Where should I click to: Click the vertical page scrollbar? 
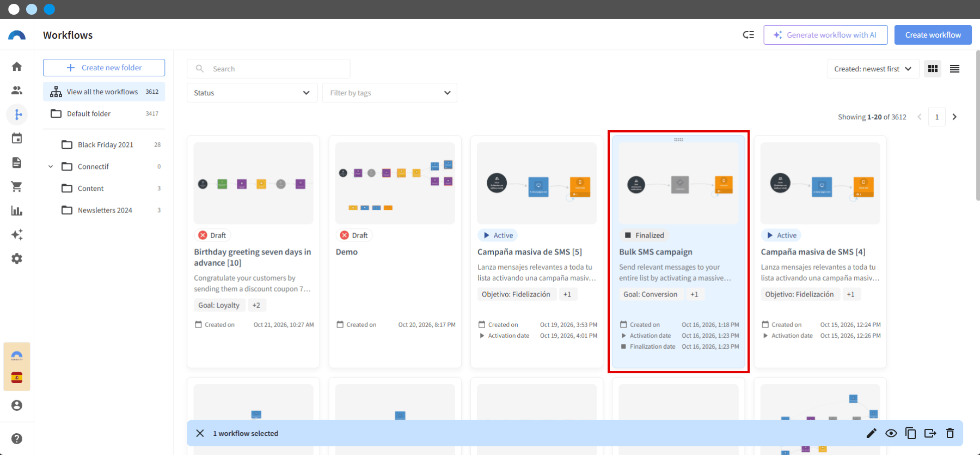tap(978, 125)
